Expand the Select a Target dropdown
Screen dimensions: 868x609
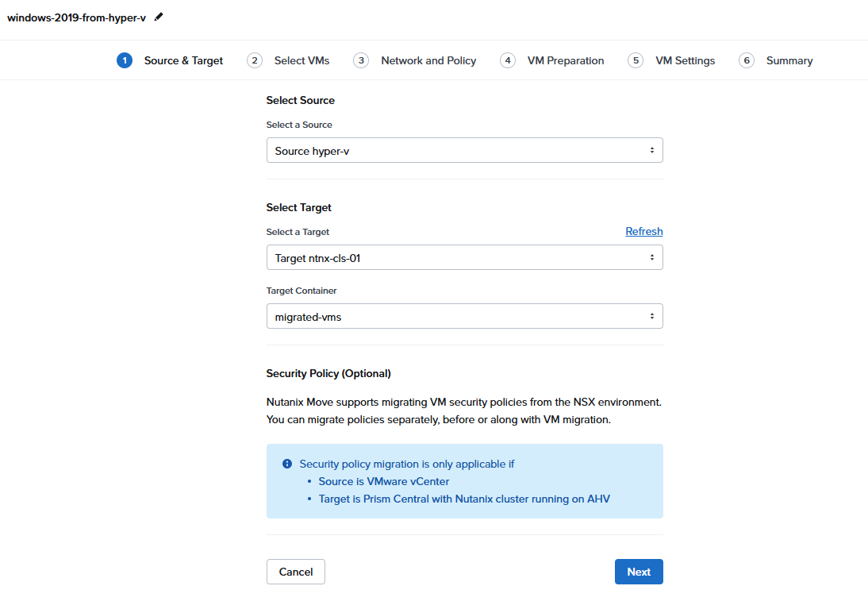coord(464,257)
